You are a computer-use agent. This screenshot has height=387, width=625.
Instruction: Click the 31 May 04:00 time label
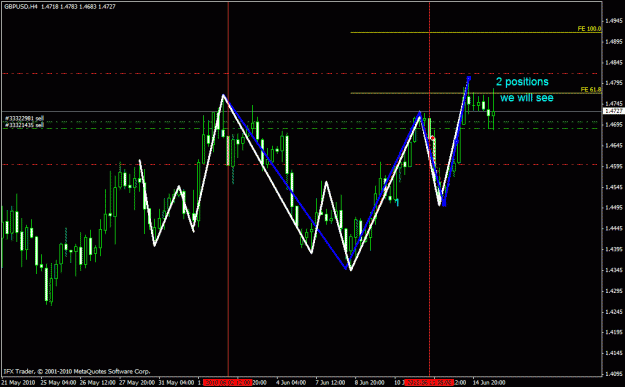(x=176, y=383)
